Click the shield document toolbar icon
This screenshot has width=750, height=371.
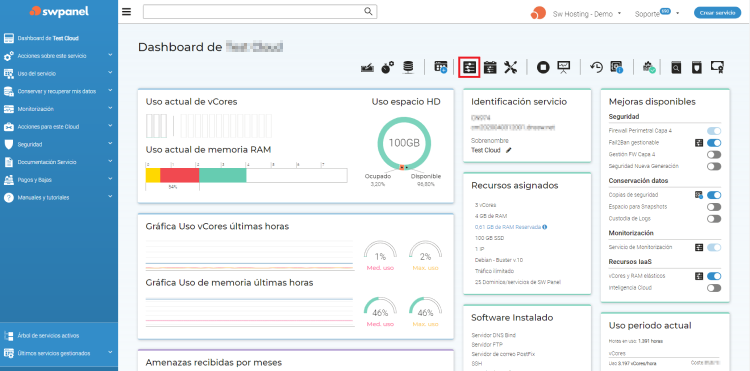696,67
